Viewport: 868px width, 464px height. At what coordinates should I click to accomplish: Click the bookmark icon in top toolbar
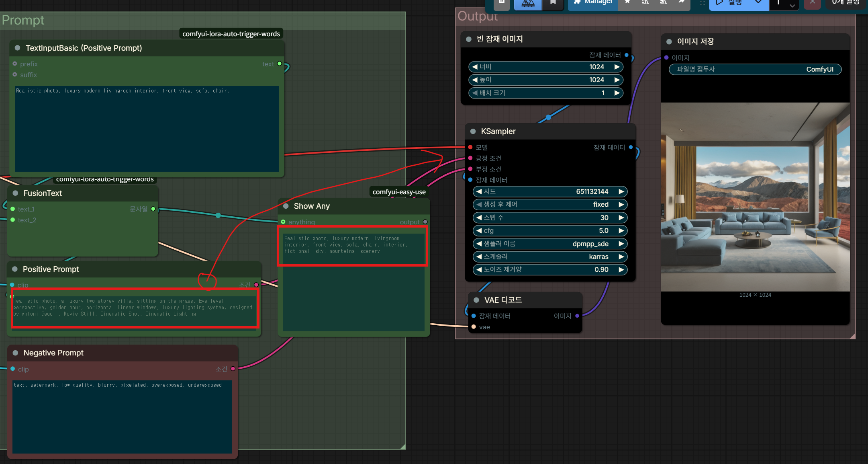click(x=553, y=3)
